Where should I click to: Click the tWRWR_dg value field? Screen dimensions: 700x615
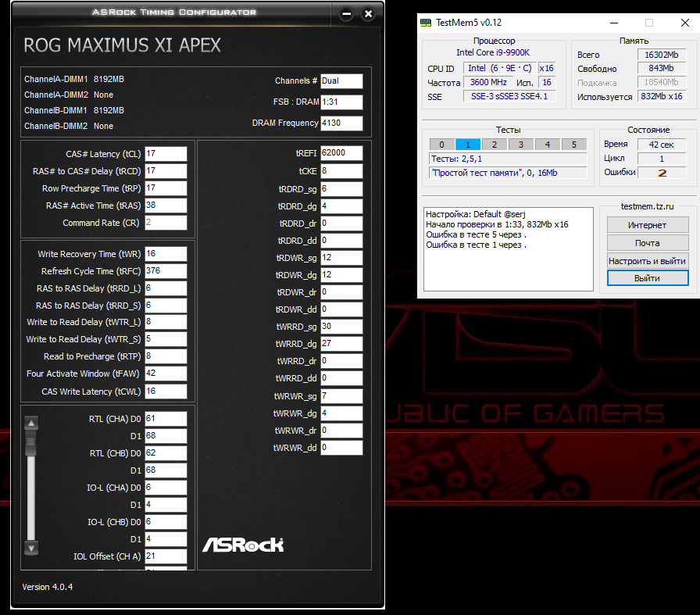tap(341, 413)
